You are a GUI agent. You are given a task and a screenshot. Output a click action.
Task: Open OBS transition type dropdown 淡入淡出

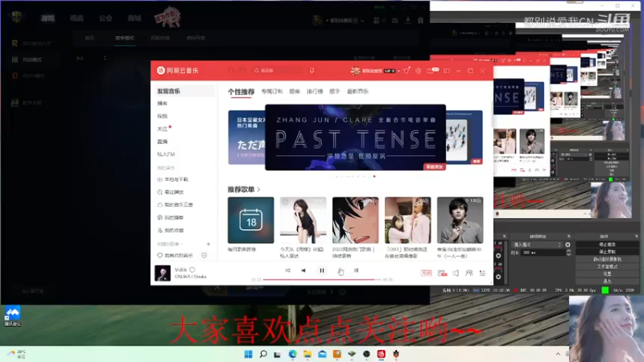[x=537, y=245]
